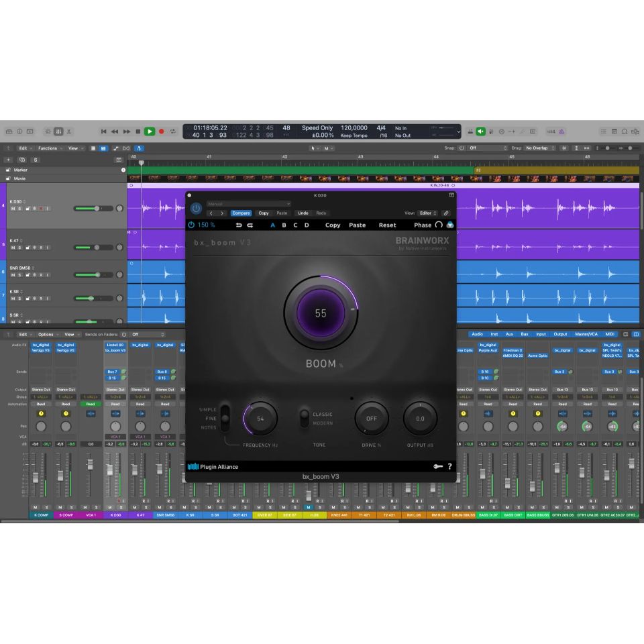Open Smart Controls with the dial icon
Image resolution: width=644 pixels, height=644 pixels.
pos(48,131)
